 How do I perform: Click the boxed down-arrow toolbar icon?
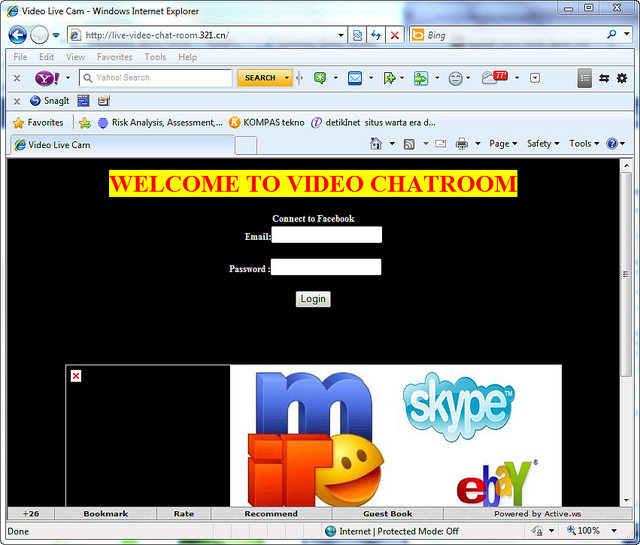[x=535, y=78]
